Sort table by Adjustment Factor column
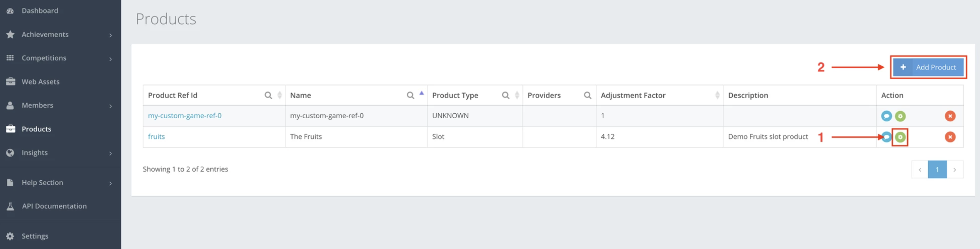980x249 pixels. (x=717, y=95)
